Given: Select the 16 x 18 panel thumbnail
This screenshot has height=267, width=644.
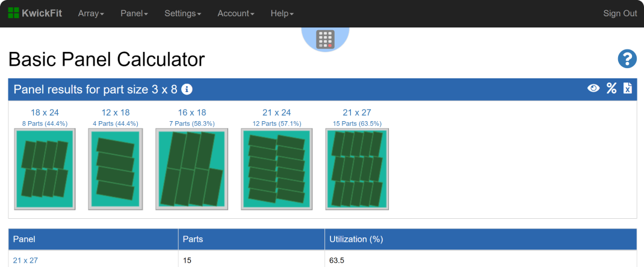Looking at the screenshot, I should pos(193,169).
